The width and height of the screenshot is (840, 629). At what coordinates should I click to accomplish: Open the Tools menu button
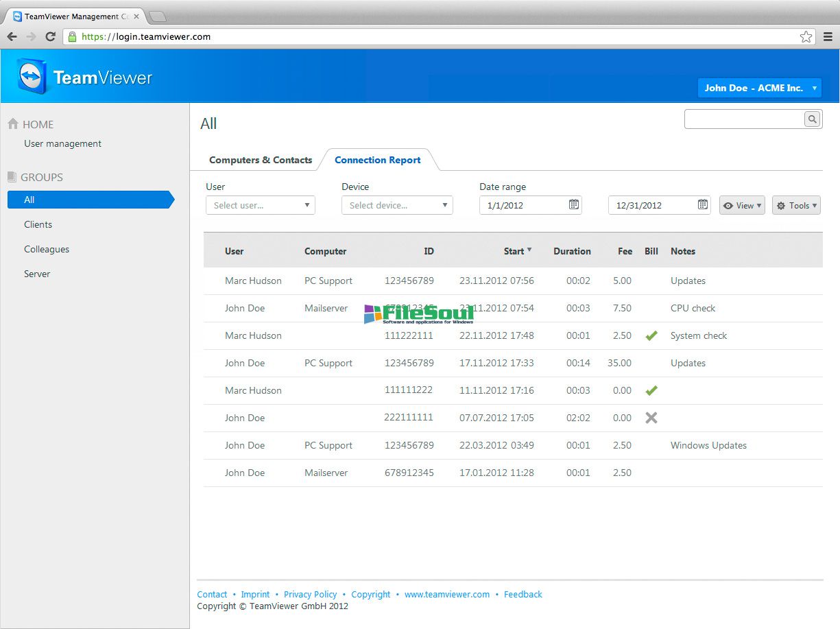(x=796, y=205)
